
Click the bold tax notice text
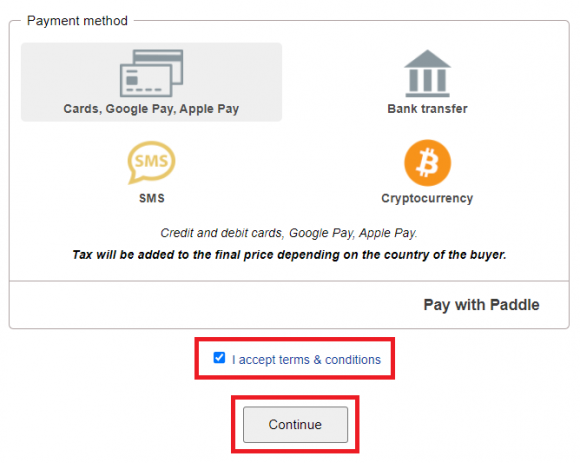pyautogui.click(x=289, y=255)
